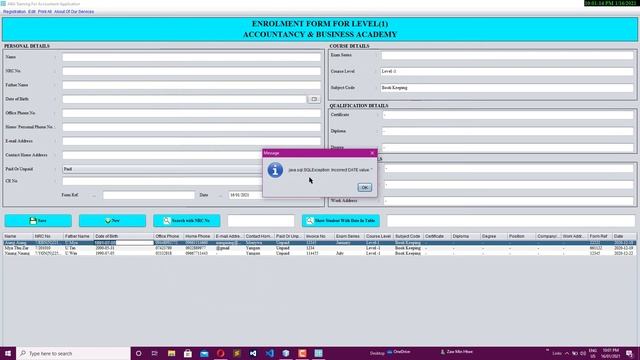
Task: Open the Print All menu
Action: click(45, 12)
